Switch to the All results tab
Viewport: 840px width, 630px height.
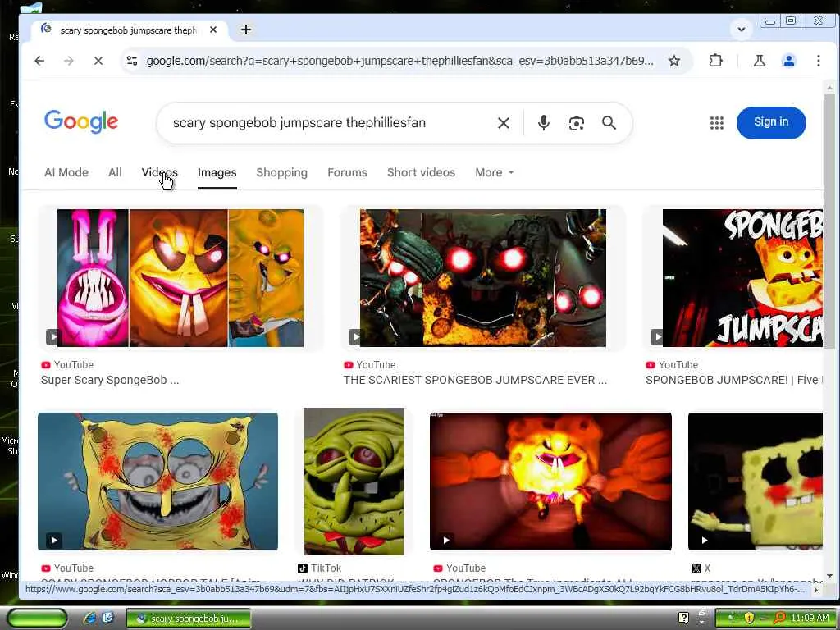115,172
